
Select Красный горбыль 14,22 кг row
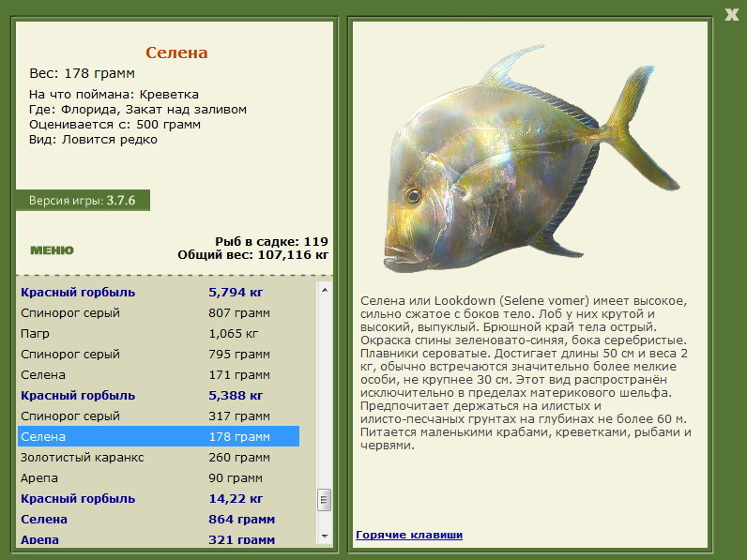159,499
